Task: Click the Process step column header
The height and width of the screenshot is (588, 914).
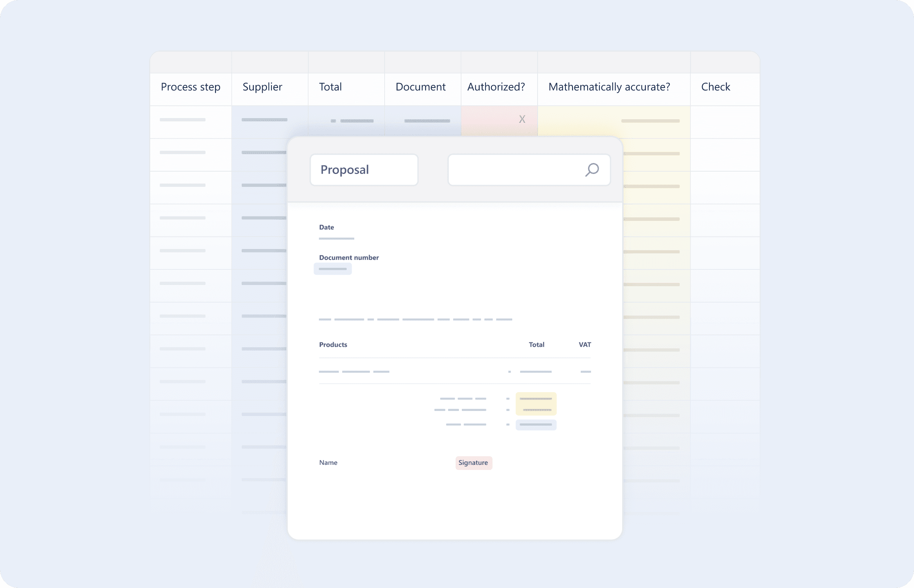Action: (191, 87)
